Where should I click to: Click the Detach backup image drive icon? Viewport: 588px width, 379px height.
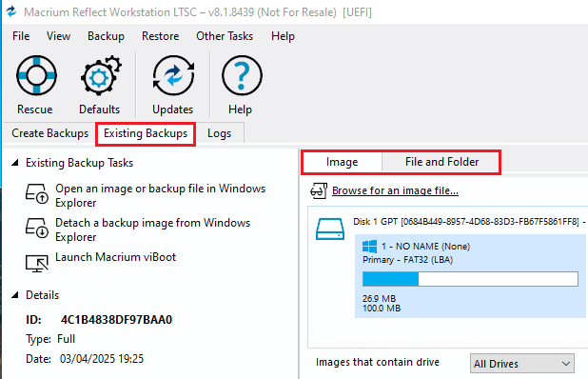(37, 229)
